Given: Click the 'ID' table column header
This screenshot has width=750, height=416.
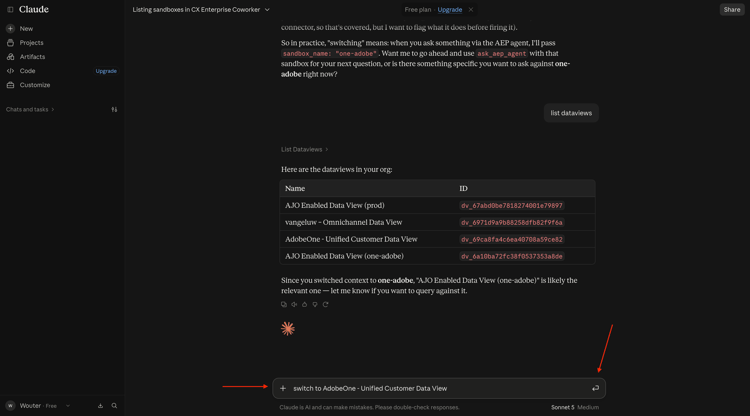Looking at the screenshot, I should [463, 188].
